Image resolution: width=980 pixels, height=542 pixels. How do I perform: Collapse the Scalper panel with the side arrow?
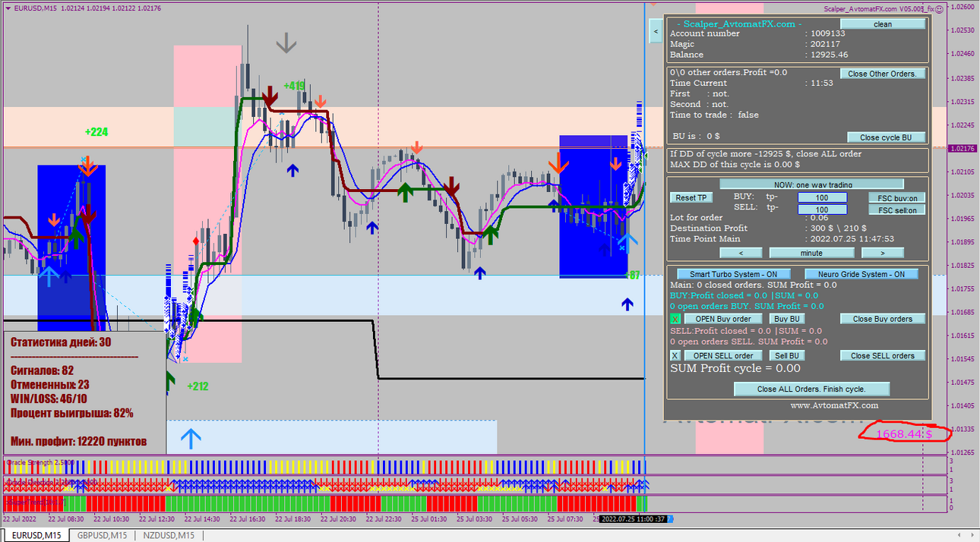656,31
